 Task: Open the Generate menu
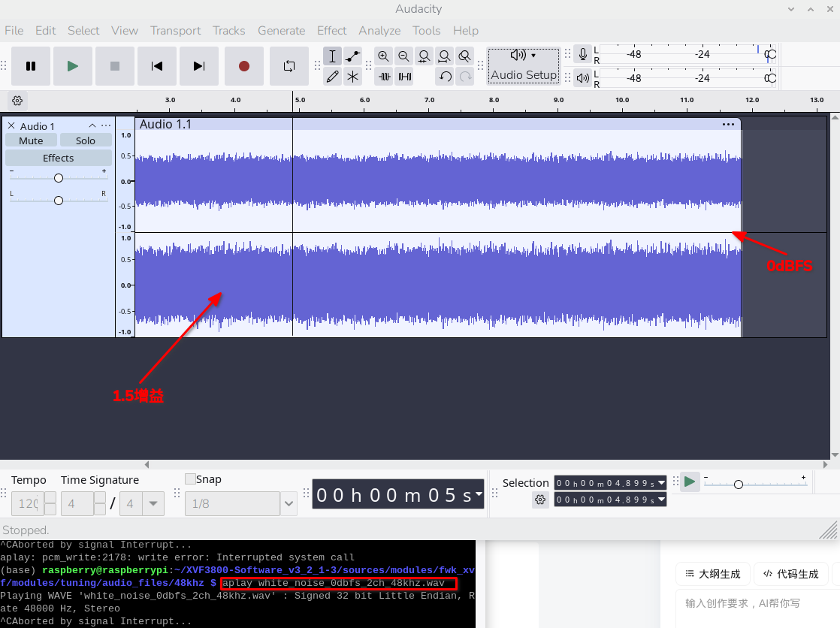click(281, 31)
